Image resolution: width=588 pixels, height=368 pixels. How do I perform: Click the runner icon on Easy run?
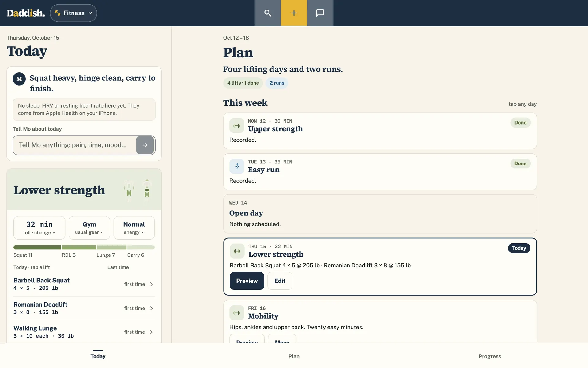click(237, 167)
